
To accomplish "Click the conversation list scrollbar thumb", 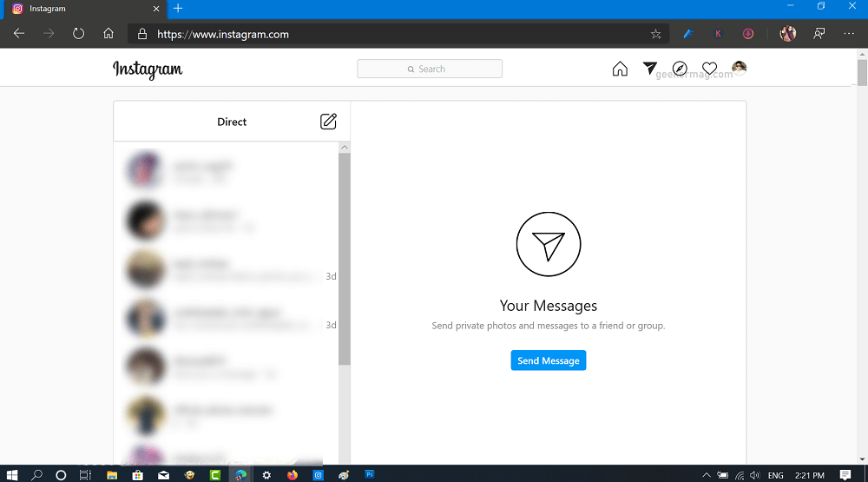I will point(345,259).
